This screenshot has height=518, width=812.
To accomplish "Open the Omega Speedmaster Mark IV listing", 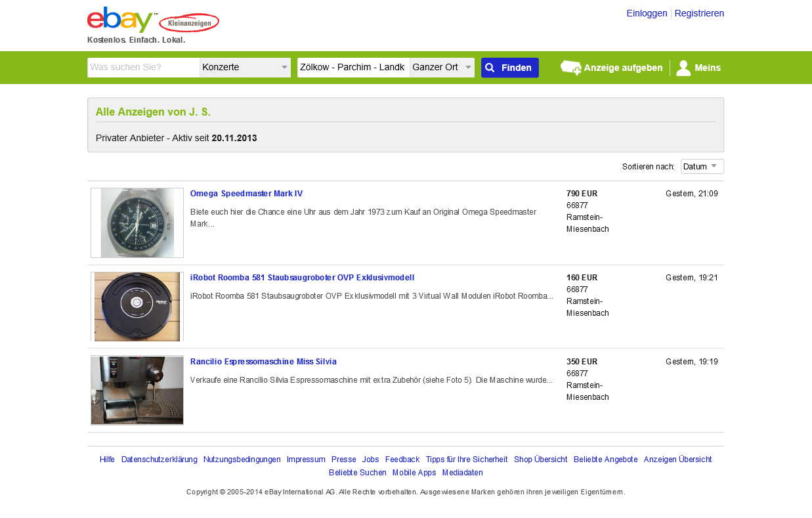I will pos(246,194).
